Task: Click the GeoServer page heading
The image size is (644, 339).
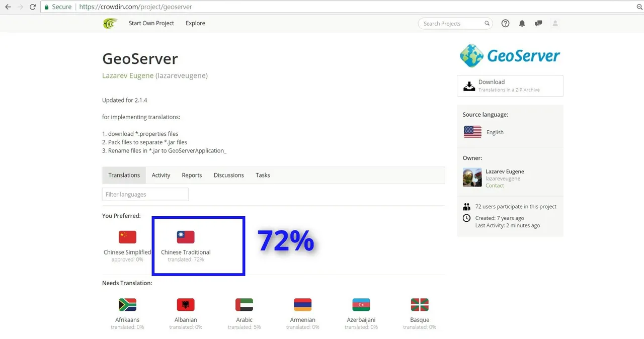Action: tap(140, 59)
